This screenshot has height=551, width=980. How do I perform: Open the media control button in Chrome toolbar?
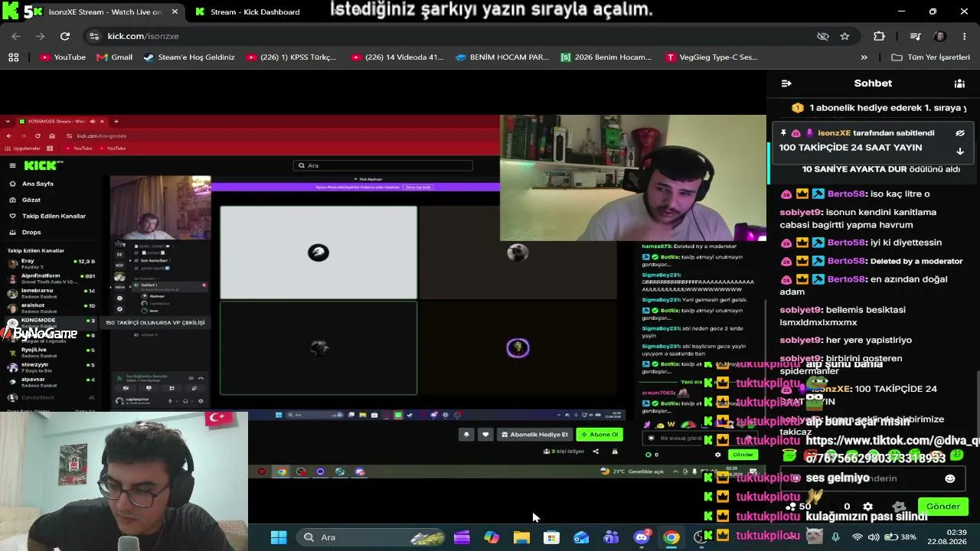point(915,36)
